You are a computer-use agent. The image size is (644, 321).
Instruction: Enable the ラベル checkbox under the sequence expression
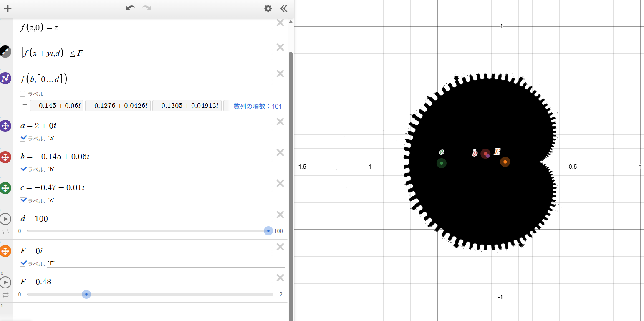[22, 94]
